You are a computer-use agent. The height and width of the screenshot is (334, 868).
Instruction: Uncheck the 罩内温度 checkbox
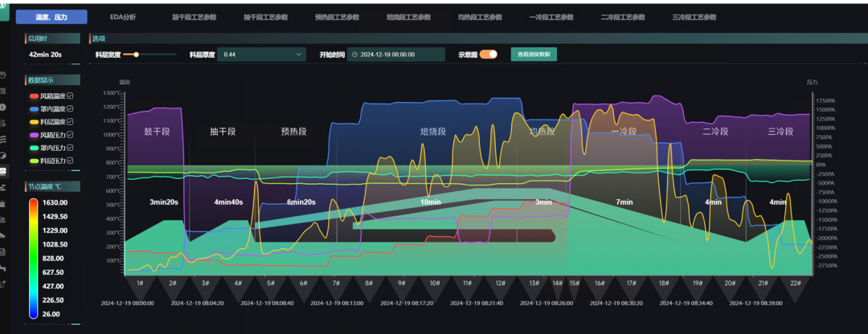pos(71,109)
